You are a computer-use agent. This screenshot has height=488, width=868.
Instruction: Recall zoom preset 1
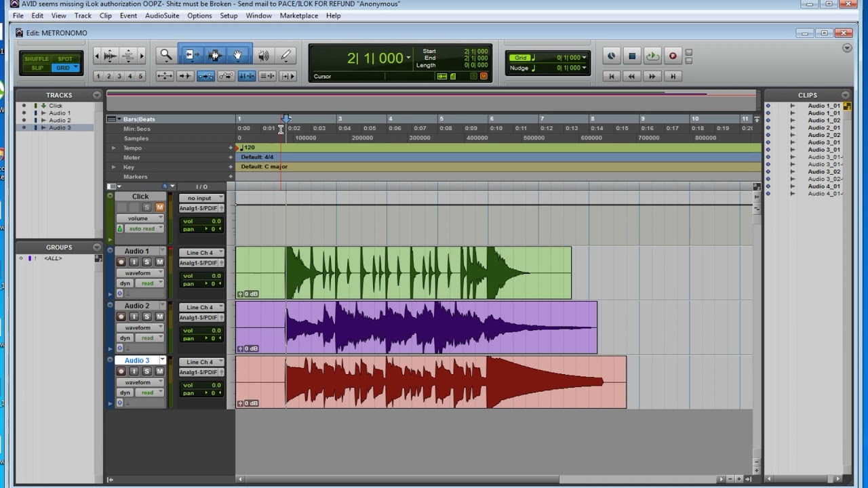click(98, 76)
